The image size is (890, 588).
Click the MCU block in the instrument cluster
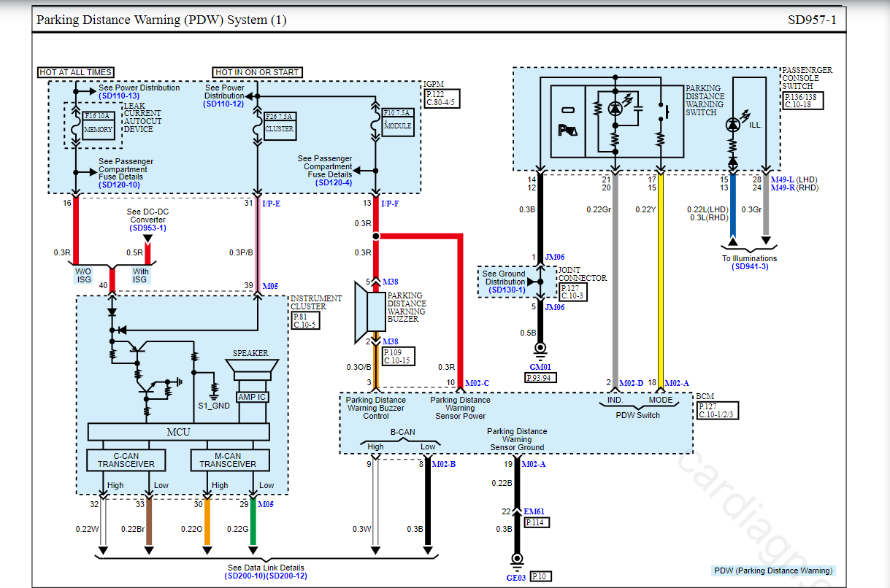(178, 432)
